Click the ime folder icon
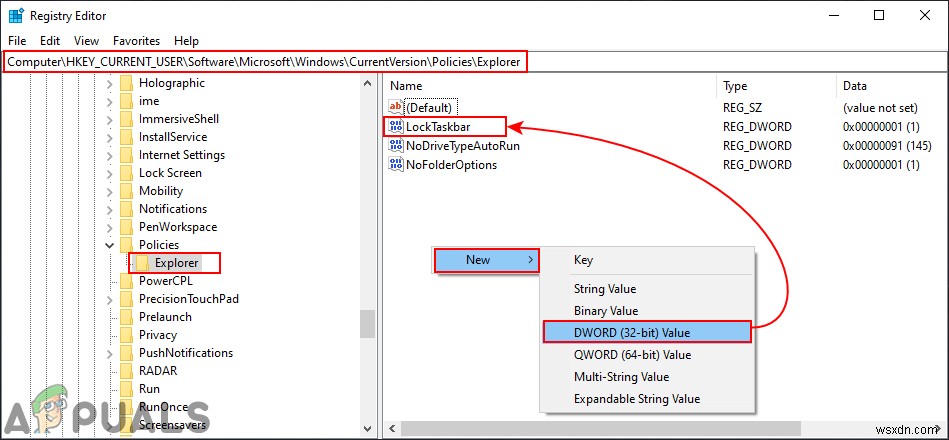 (x=126, y=101)
